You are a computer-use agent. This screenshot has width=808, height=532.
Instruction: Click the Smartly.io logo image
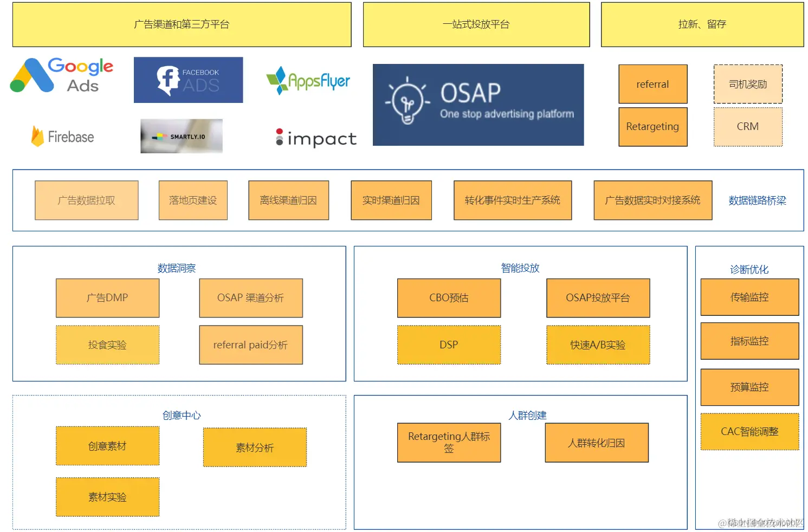pyautogui.click(x=182, y=136)
